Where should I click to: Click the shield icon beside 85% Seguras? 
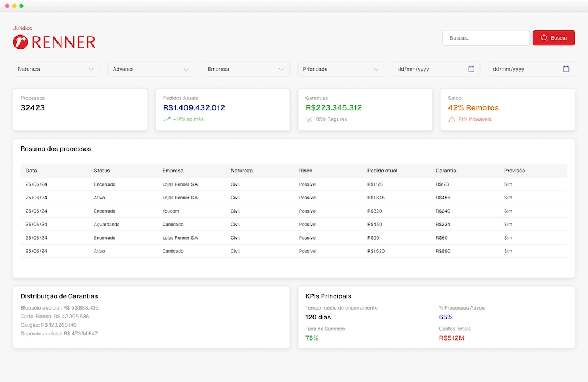(310, 119)
